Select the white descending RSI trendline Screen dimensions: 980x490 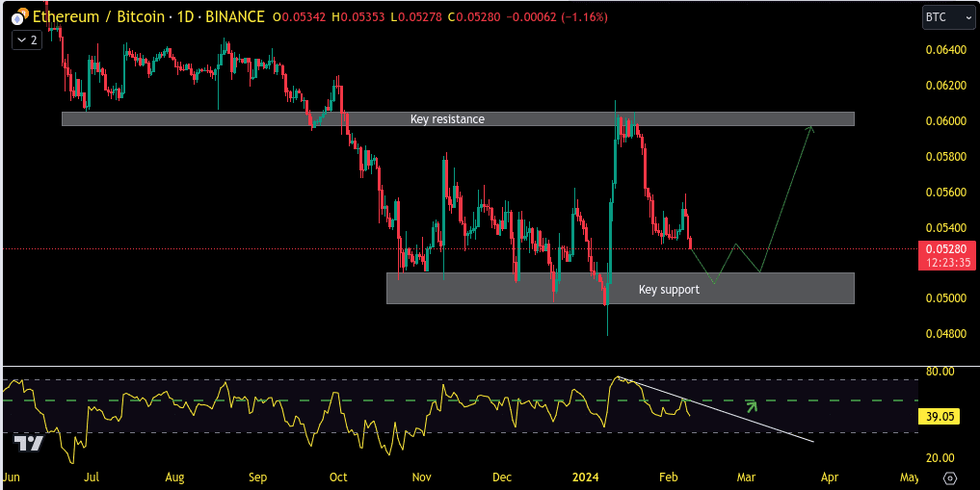(716, 409)
